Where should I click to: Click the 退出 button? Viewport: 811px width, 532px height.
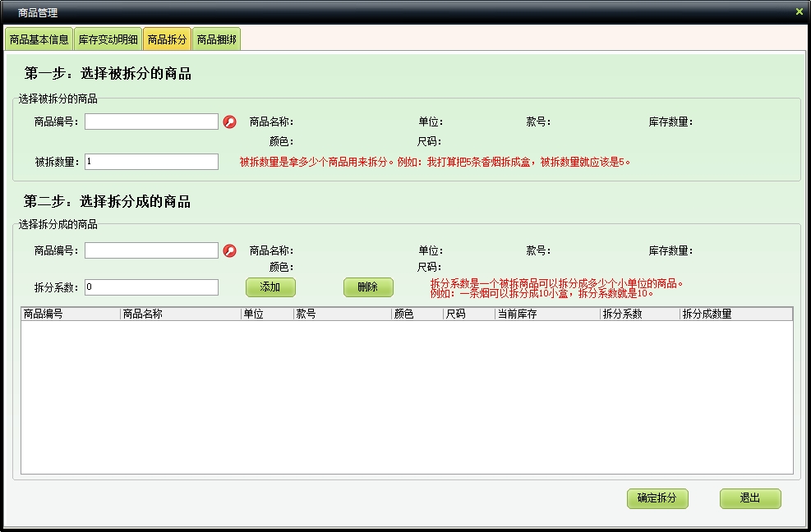point(749,498)
